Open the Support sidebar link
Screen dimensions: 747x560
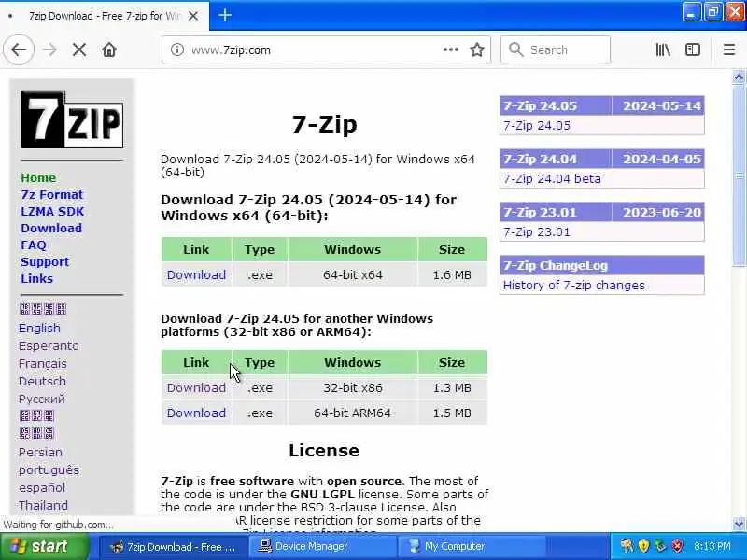tap(45, 262)
